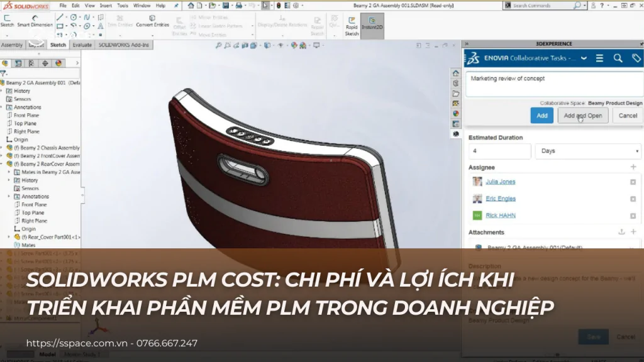The image size is (644, 362).
Task: Open the Tools menu
Action: click(123, 6)
